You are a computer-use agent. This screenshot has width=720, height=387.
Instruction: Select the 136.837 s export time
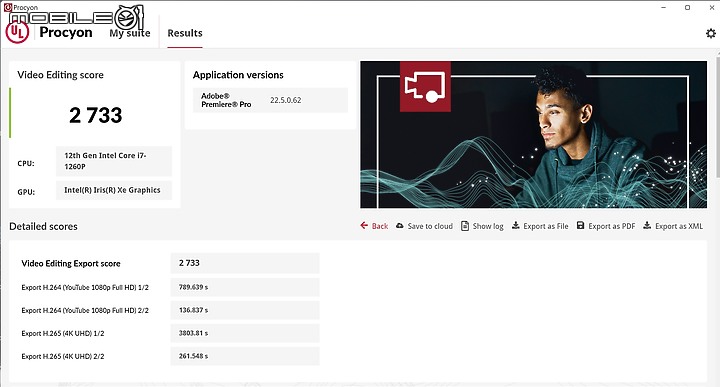pyautogui.click(x=245, y=310)
